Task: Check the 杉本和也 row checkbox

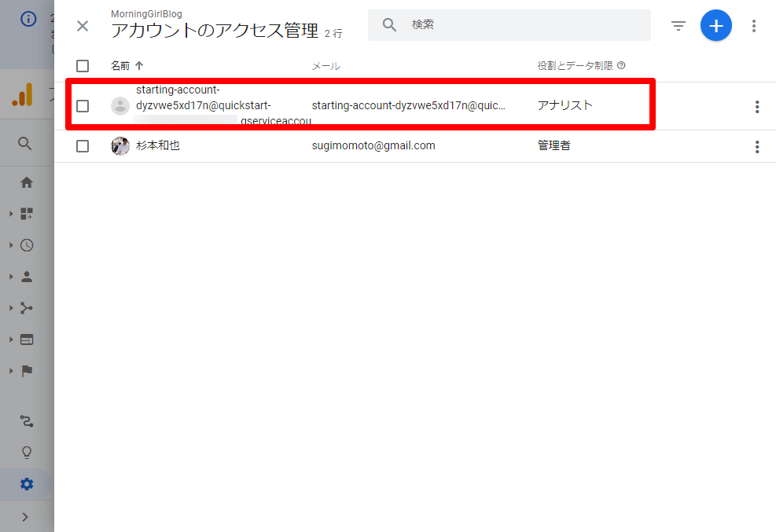Action: [x=83, y=146]
